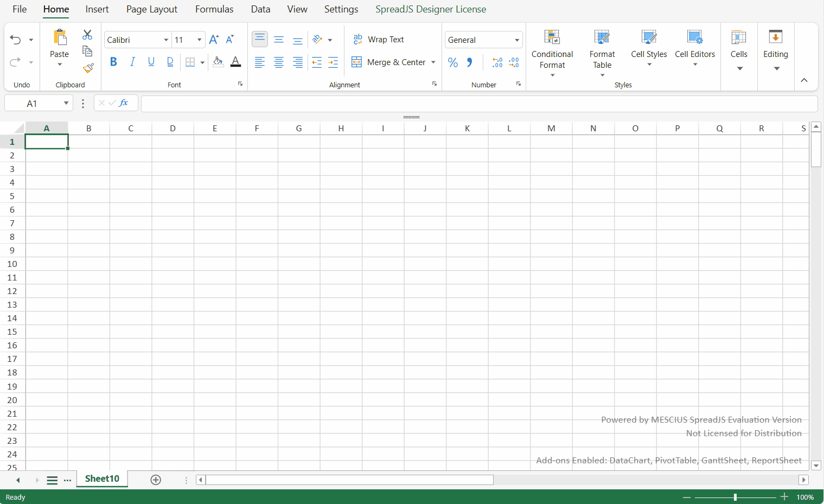Open SpreadJS Designer License tab
Image resolution: width=824 pixels, height=504 pixels.
point(431,9)
